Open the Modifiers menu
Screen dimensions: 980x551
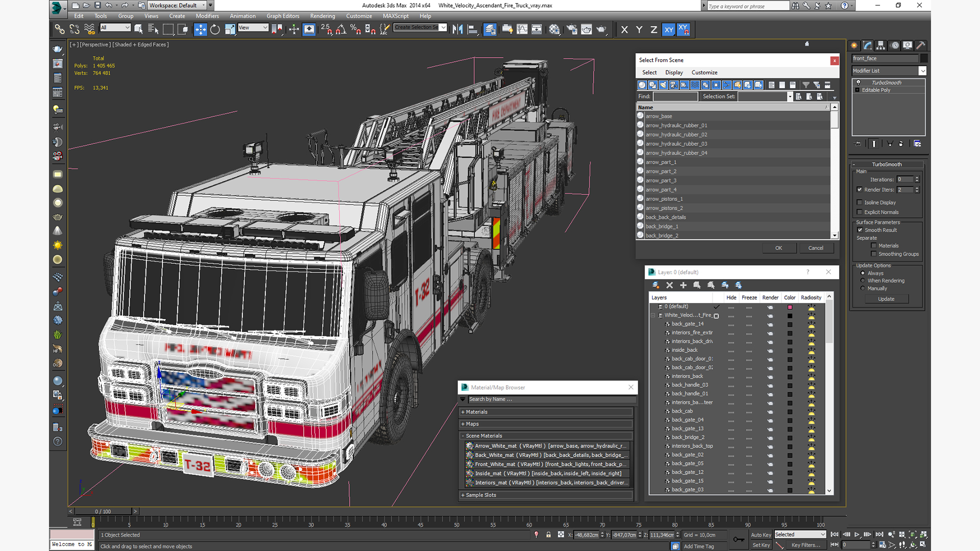pyautogui.click(x=207, y=16)
